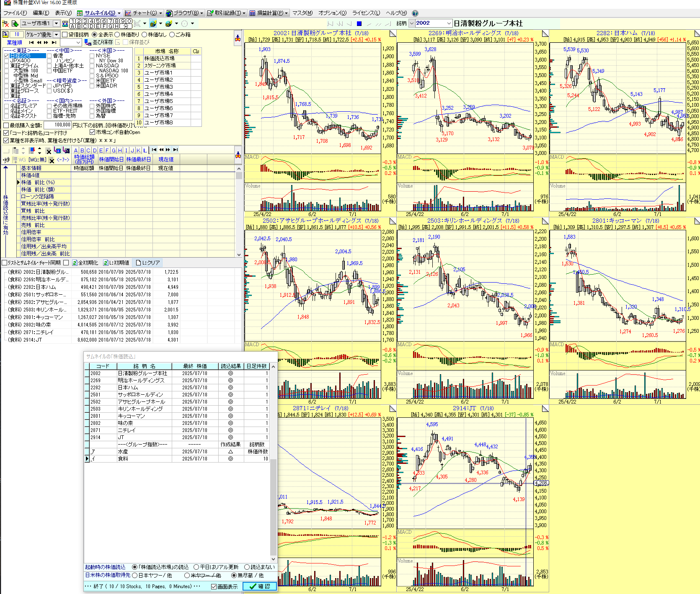Viewport: 700px width, 594px height.
Task: Open the オプション menu
Action: point(333,13)
